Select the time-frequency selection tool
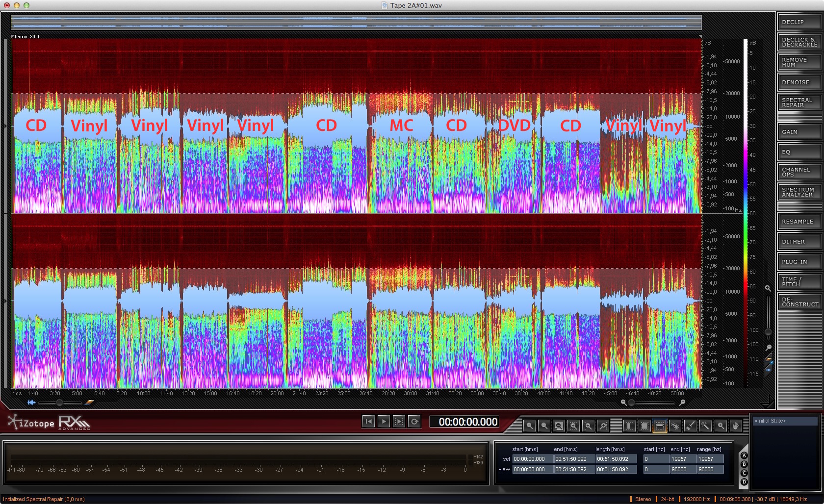 (x=644, y=426)
